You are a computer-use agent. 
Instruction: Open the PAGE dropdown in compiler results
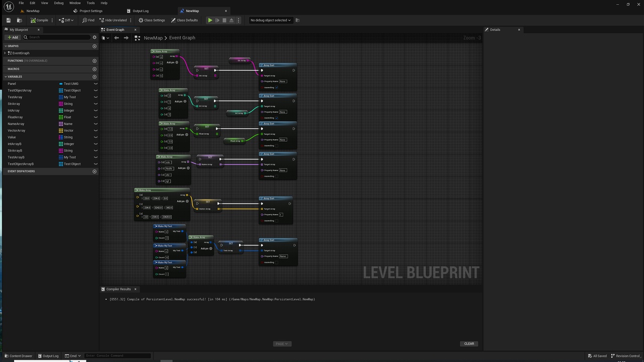point(282,344)
